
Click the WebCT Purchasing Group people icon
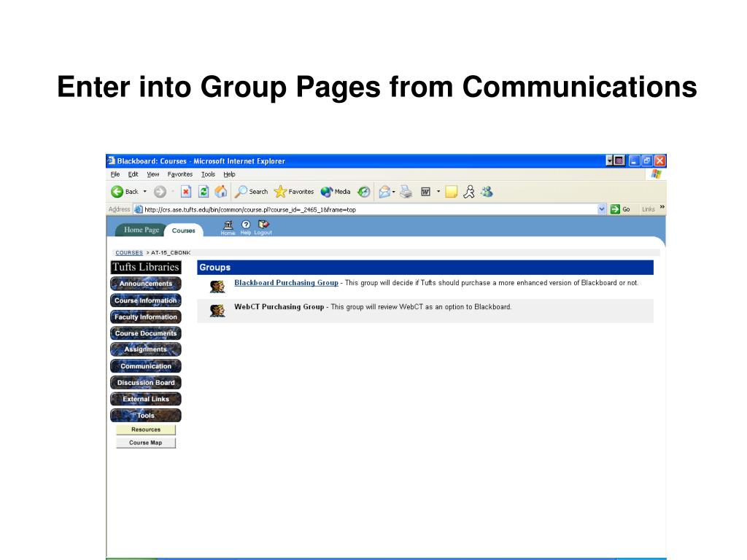tap(217, 311)
